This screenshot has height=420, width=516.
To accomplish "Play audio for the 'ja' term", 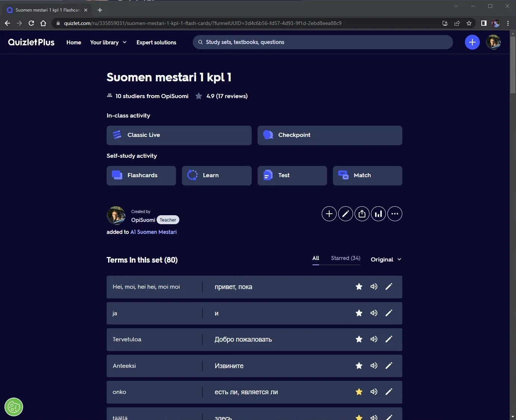I will (x=374, y=313).
